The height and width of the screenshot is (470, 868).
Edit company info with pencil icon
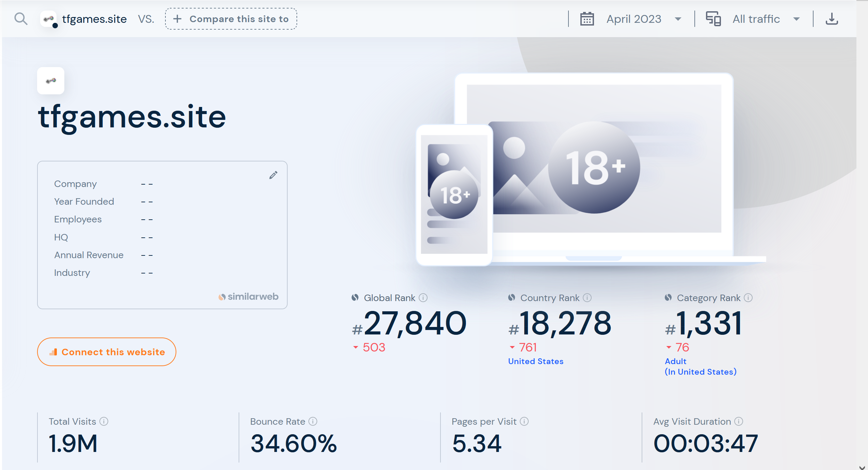tap(273, 175)
